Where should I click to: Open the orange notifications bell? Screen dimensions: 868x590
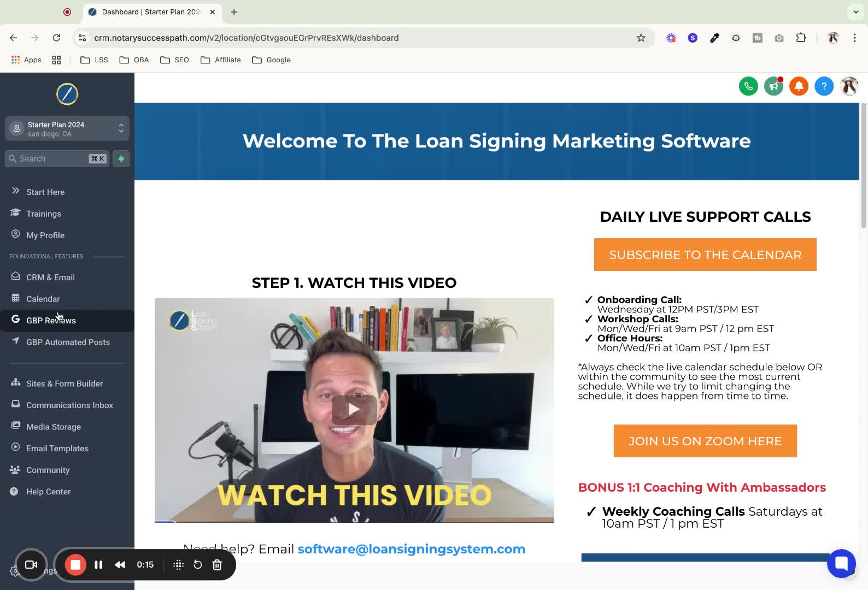point(799,86)
